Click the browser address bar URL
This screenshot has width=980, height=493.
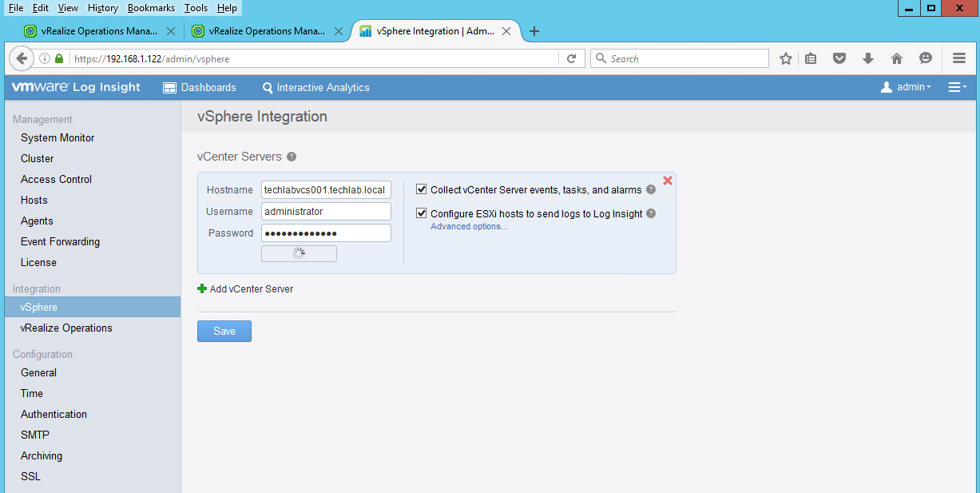coord(313,58)
